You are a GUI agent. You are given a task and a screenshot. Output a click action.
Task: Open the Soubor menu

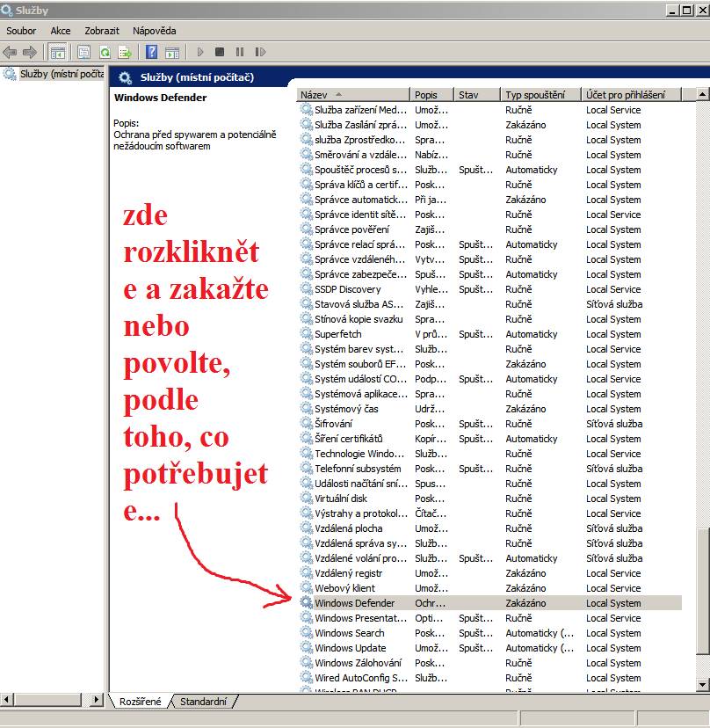click(21, 31)
